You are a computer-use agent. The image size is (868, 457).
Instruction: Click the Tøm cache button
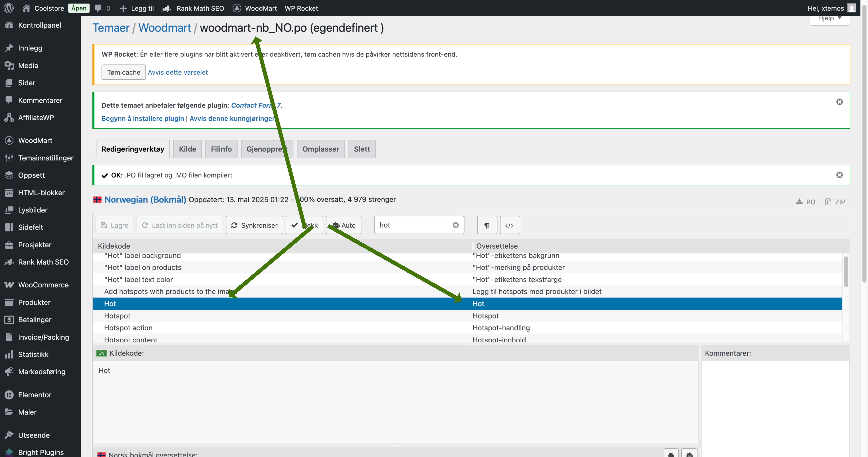[124, 72]
